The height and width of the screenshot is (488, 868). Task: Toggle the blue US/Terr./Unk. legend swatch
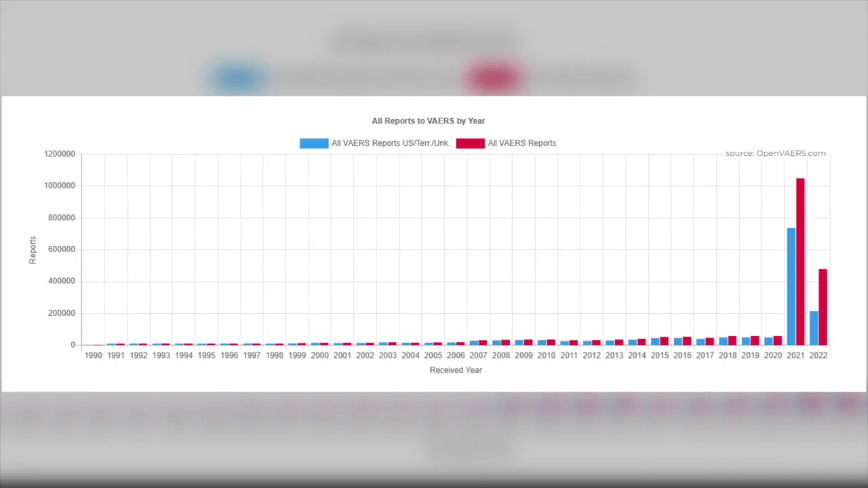(x=314, y=143)
